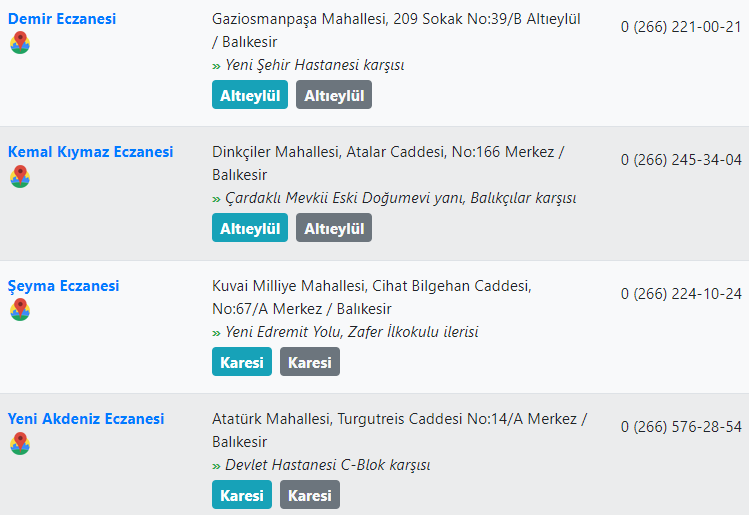
Task: Click gray Karesi badge under Şeyma Eczanesi
Action: [310, 362]
